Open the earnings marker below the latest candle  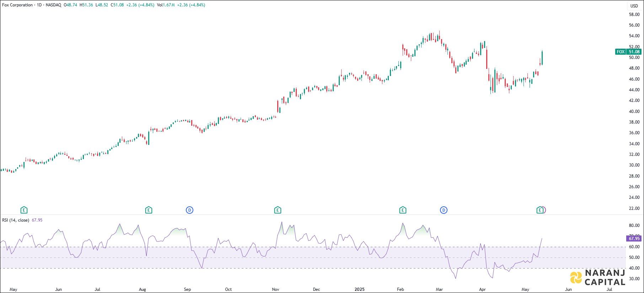(540, 210)
